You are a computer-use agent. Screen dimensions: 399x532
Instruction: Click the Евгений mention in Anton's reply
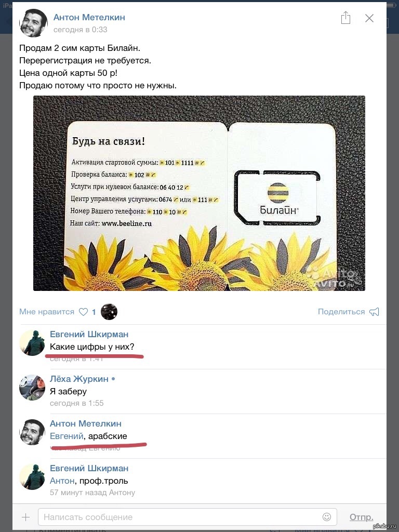click(66, 436)
